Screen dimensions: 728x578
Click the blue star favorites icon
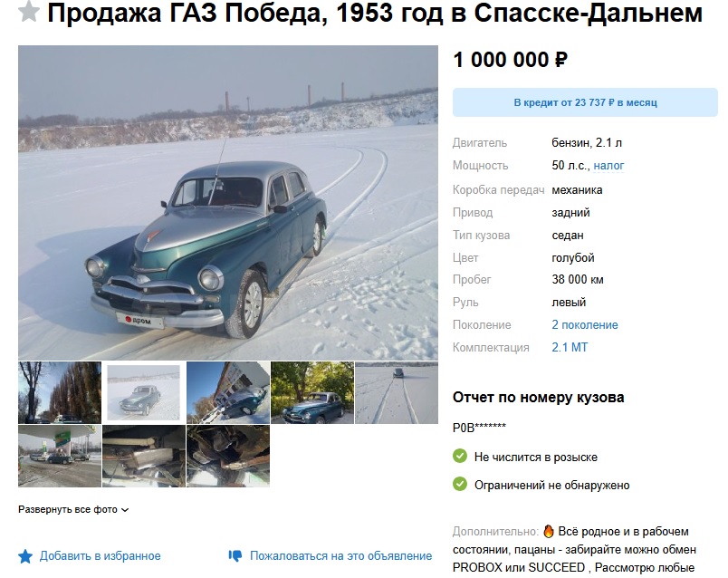pyautogui.click(x=25, y=556)
